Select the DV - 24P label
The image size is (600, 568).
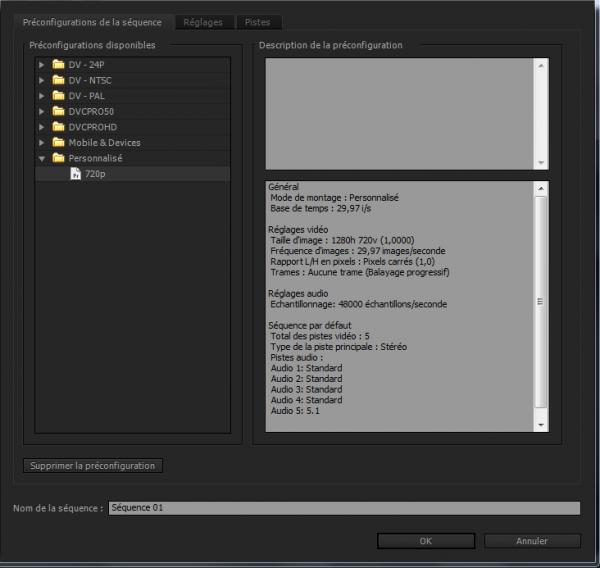(86, 65)
